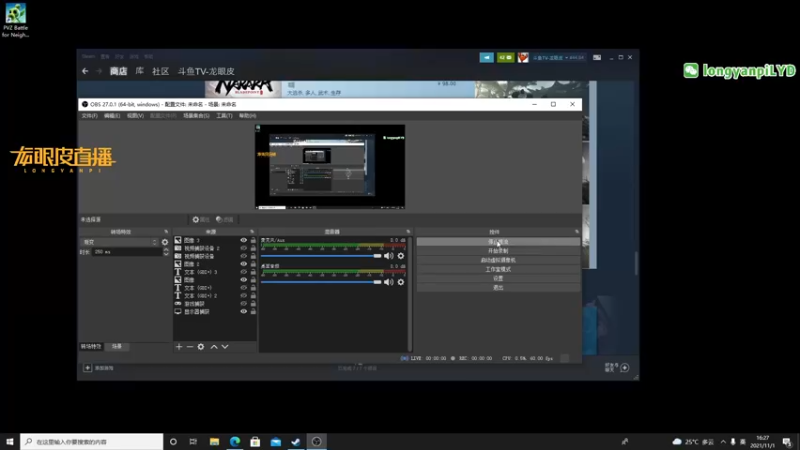Click 开始录制 to start recording
The width and height of the screenshot is (800, 450).
tap(498, 251)
